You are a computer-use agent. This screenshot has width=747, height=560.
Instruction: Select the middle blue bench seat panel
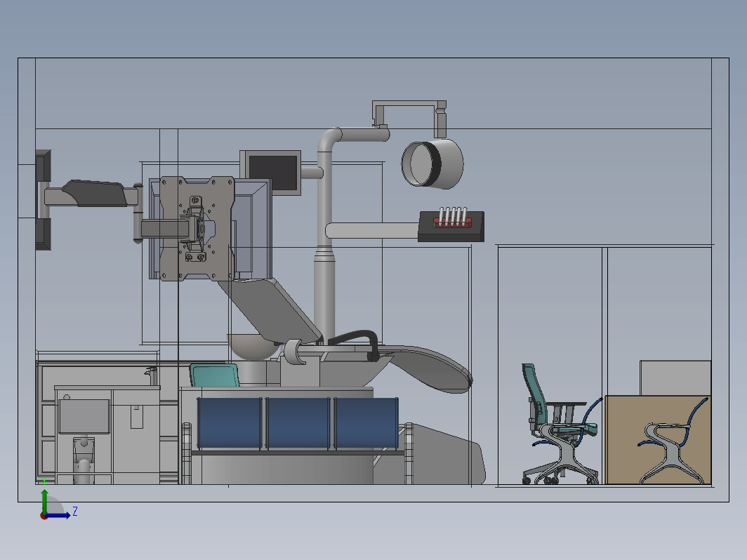[298, 423]
